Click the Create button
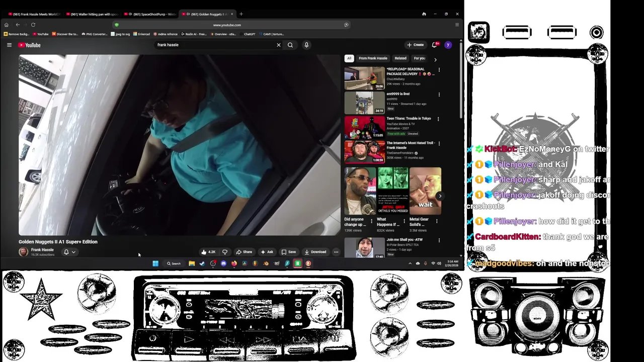644x362 pixels. coord(416,45)
